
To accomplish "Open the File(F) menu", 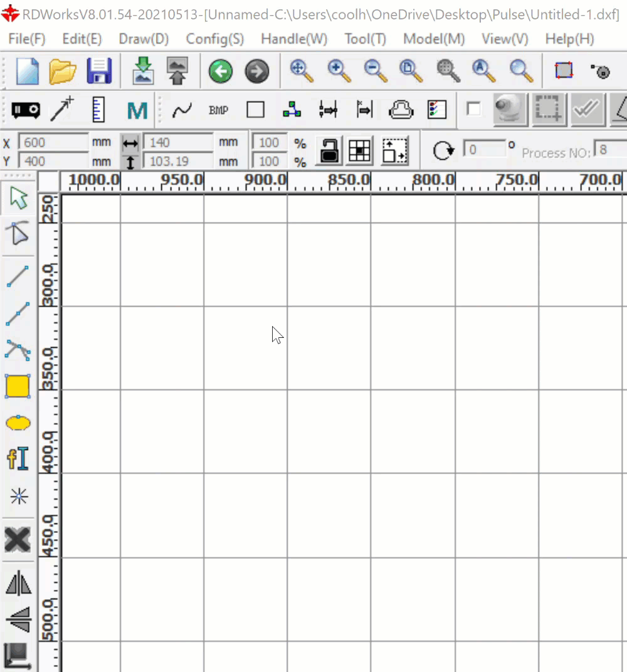I will coord(26,39).
